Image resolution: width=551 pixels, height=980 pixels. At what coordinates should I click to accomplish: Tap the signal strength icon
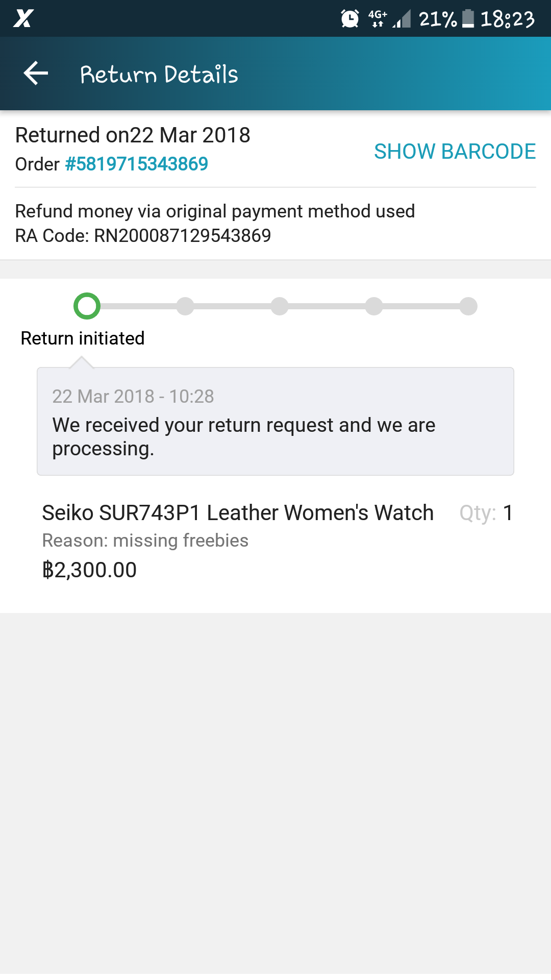click(402, 19)
